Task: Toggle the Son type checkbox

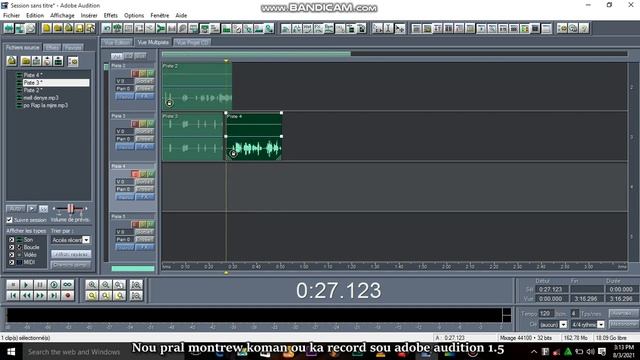Action: coord(11,240)
